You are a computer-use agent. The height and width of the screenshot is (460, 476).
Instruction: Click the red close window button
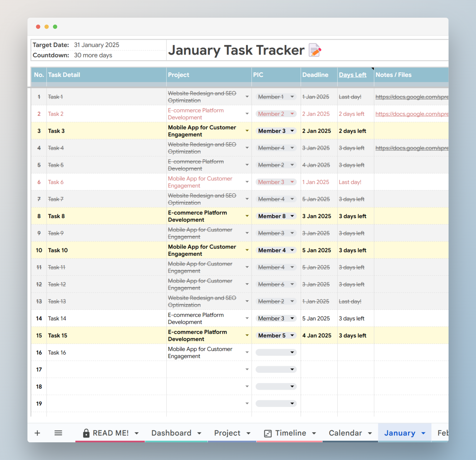coord(38,27)
